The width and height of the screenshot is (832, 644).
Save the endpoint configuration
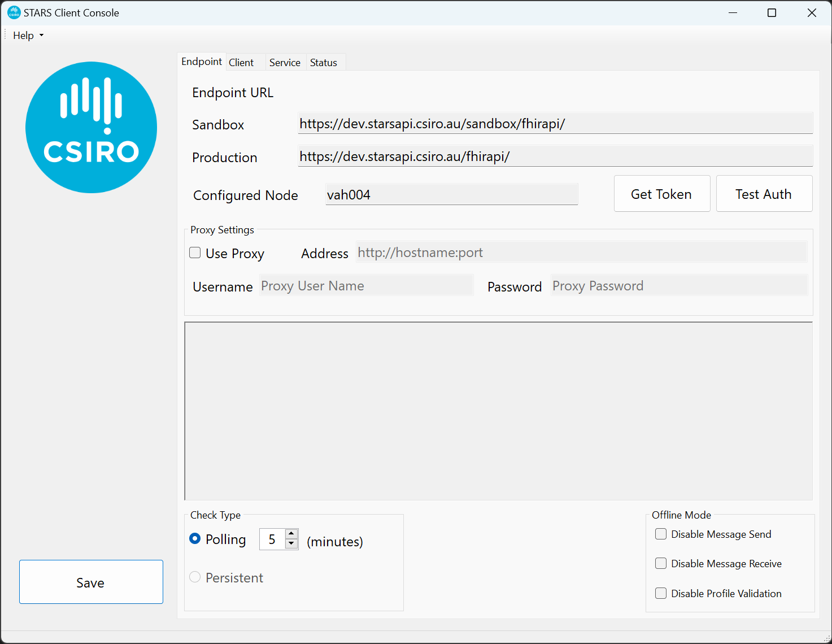click(x=90, y=582)
